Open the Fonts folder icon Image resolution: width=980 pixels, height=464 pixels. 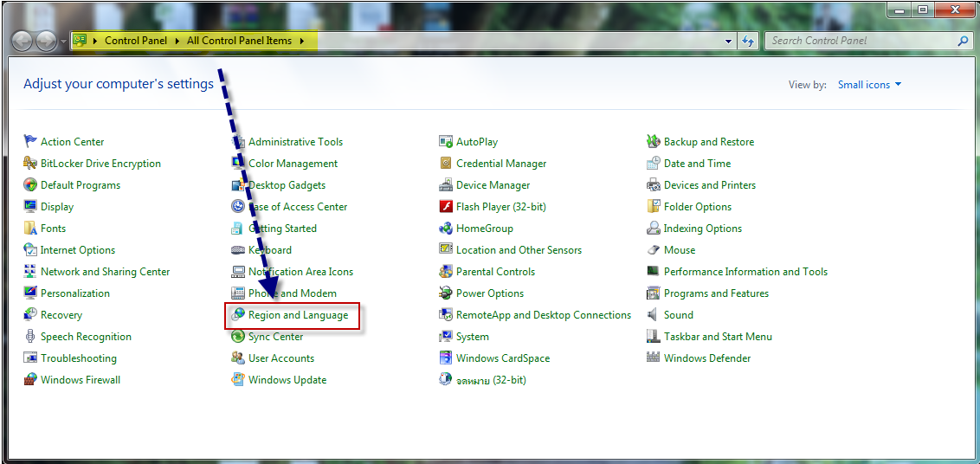[x=30, y=229]
